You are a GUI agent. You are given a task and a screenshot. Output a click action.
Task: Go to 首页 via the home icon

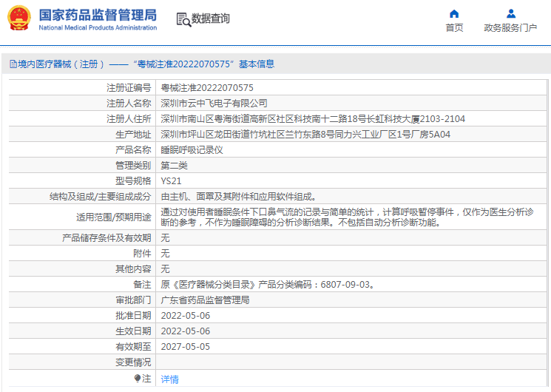pyautogui.click(x=454, y=14)
